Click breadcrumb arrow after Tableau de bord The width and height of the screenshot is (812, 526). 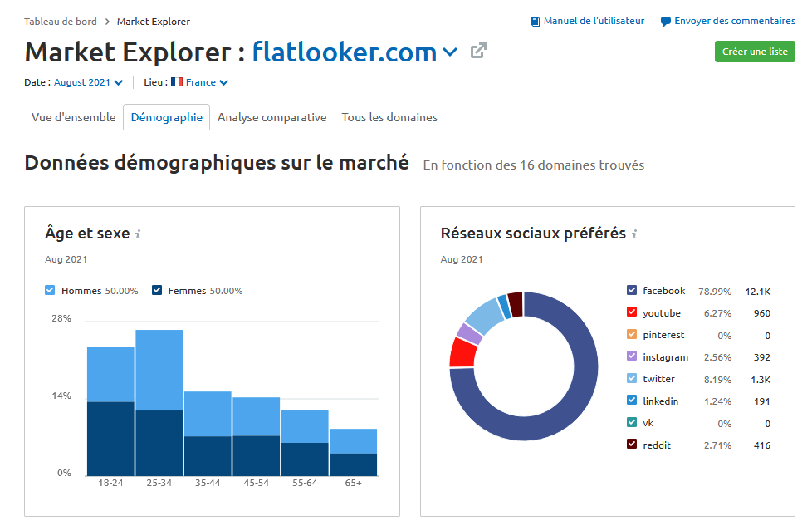107,22
